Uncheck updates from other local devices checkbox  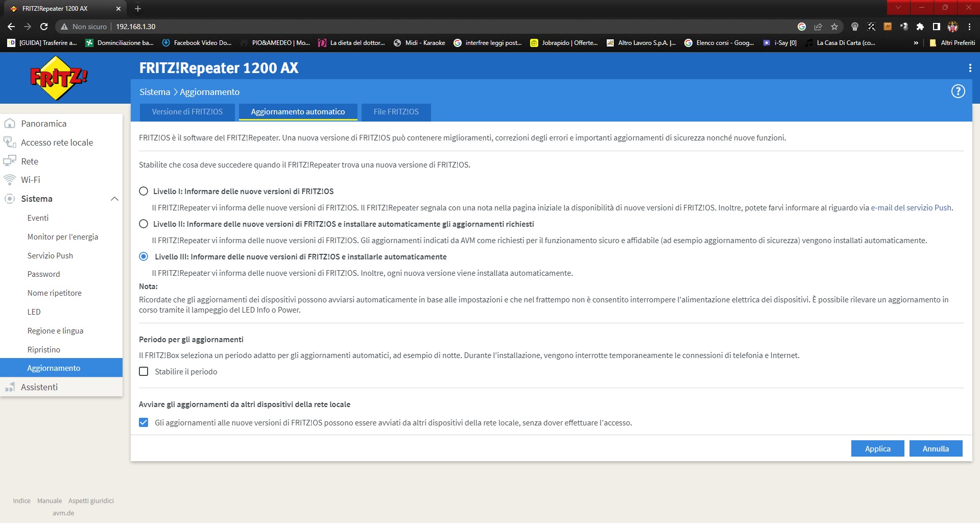tap(144, 422)
